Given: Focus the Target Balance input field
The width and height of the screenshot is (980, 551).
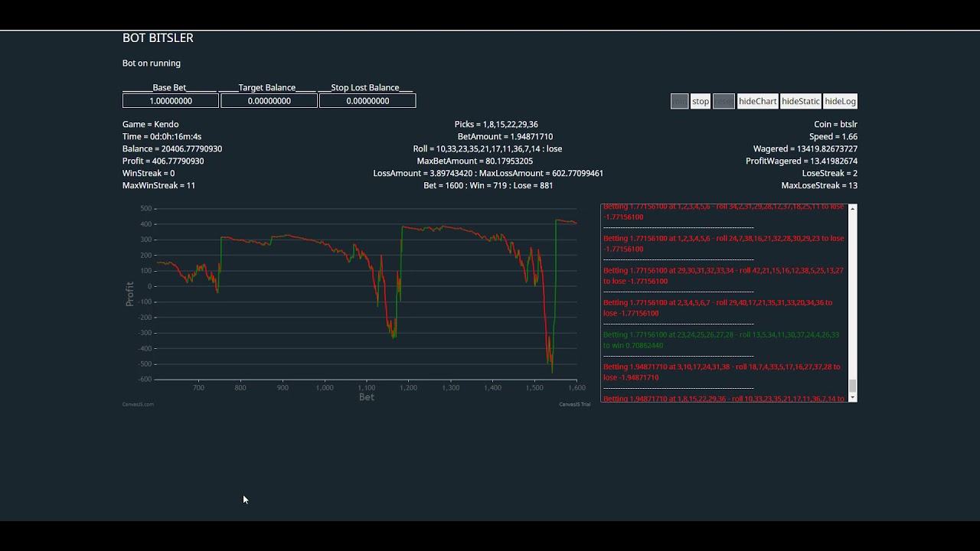Looking at the screenshot, I should (x=269, y=101).
